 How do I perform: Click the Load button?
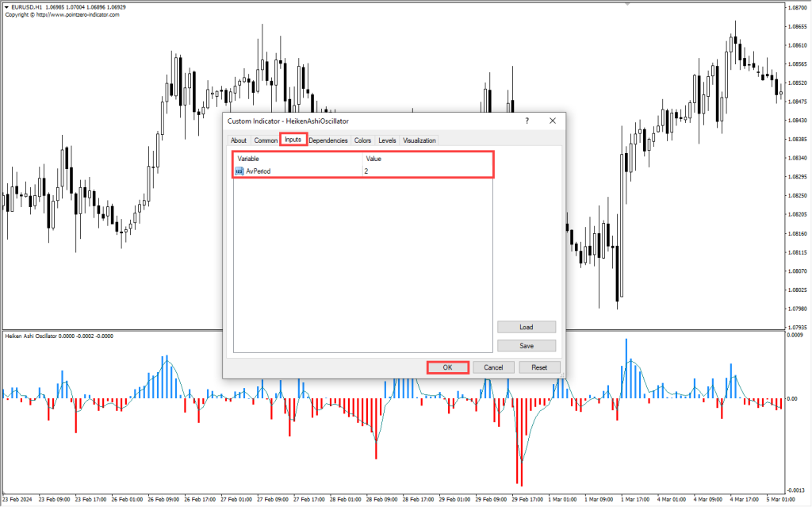tap(527, 327)
